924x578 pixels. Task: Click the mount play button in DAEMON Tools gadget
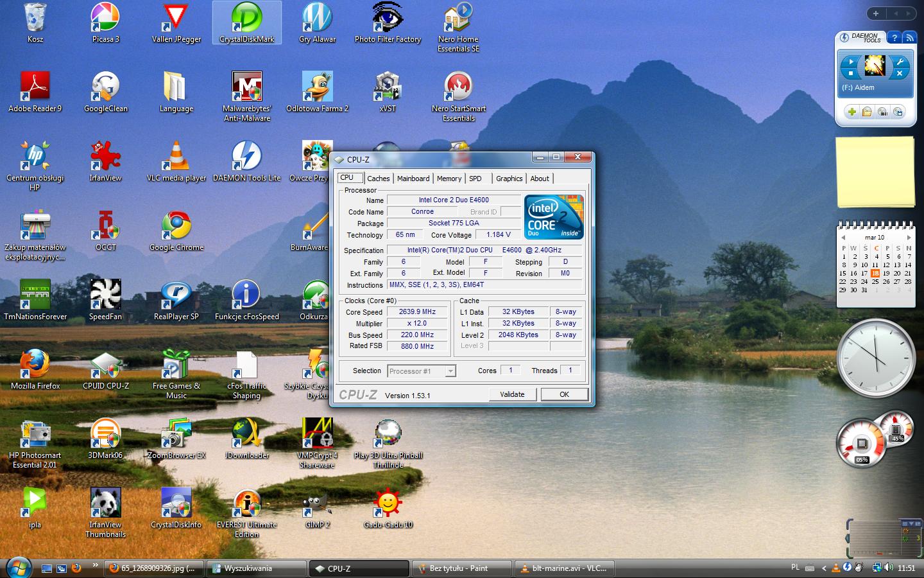pyautogui.click(x=850, y=63)
